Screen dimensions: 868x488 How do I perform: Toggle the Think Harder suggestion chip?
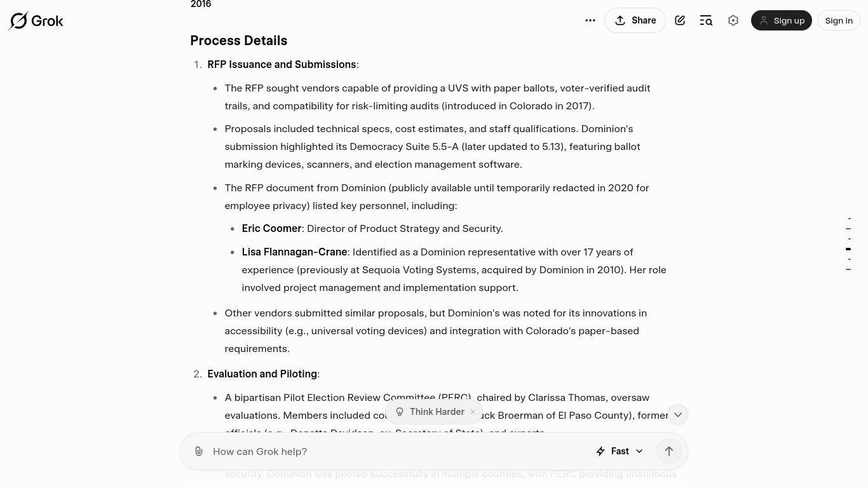pos(430,412)
